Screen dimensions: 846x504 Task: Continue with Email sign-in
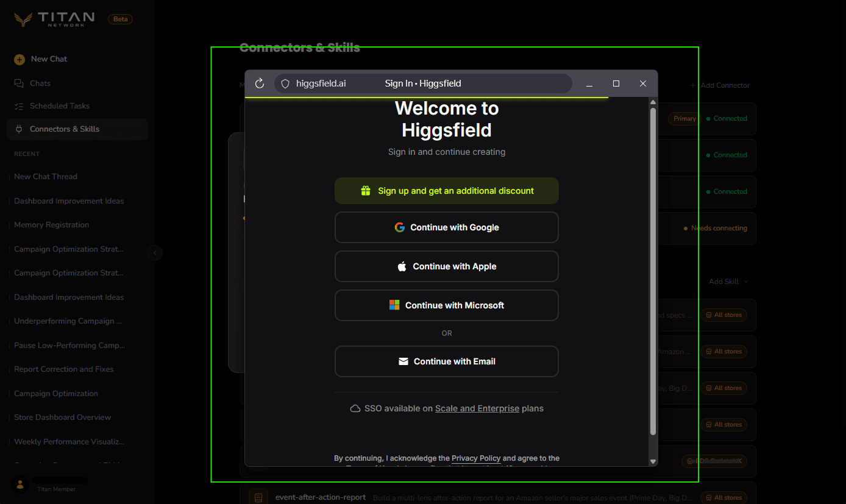point(447,361)
